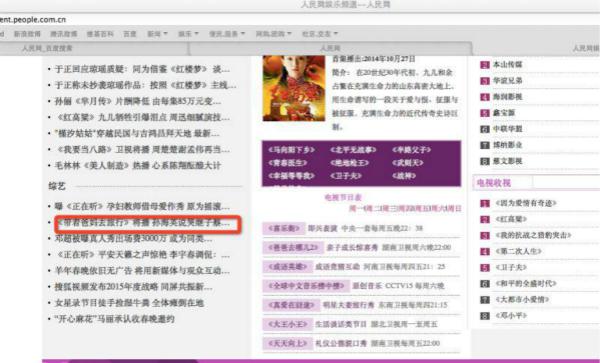
Task: Expand the 娱乐 bookmarks dropdown
Action: pos(188,34)
